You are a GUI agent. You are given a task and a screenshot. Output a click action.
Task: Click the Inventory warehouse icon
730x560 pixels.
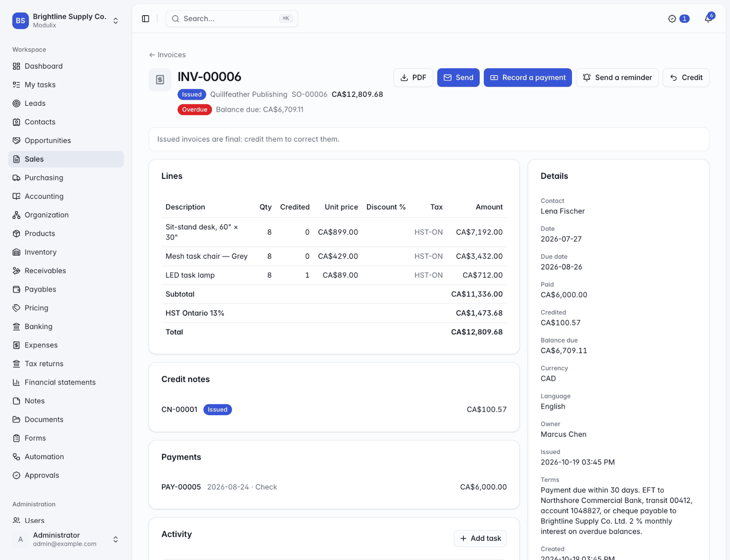[x=16, y=252]
